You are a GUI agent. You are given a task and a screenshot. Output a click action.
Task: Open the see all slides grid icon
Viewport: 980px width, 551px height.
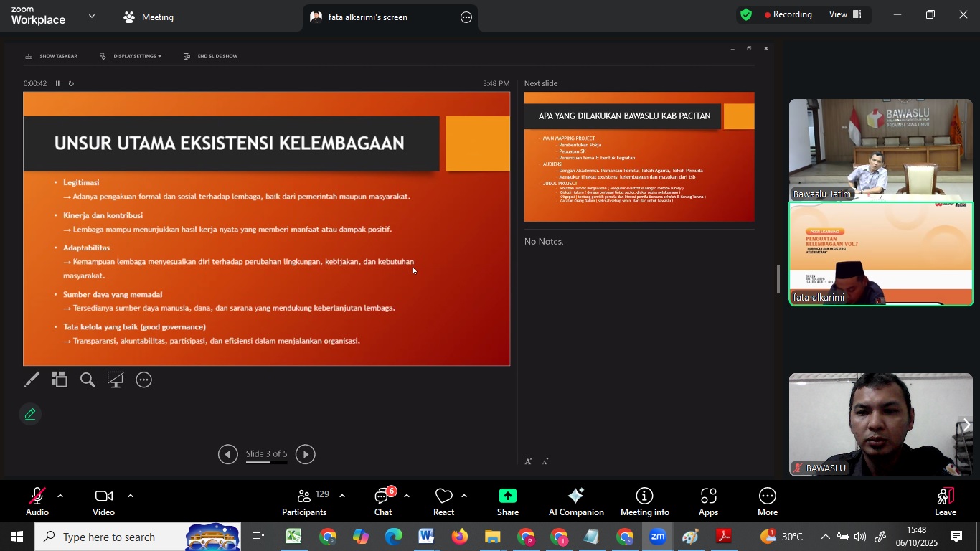60,380
